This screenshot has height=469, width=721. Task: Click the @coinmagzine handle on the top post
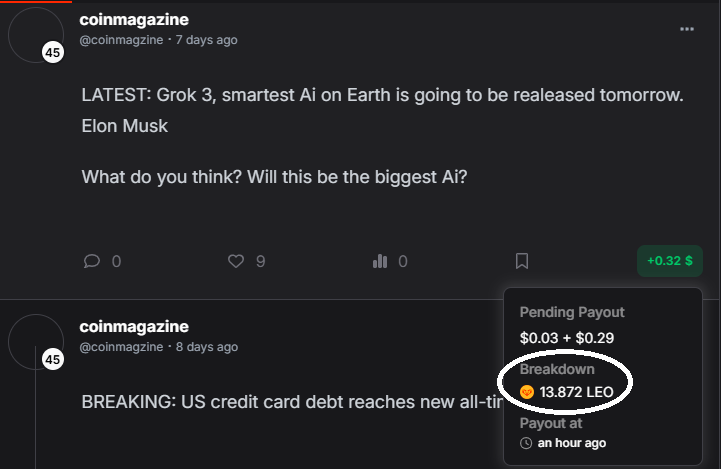pyautogui.click(x=121, y=40)
